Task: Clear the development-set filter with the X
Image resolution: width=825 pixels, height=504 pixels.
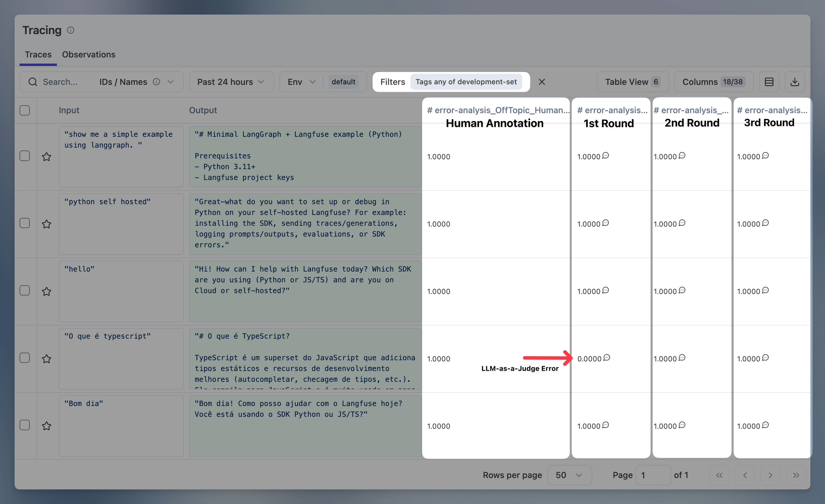Action: [x=542, y=82]
